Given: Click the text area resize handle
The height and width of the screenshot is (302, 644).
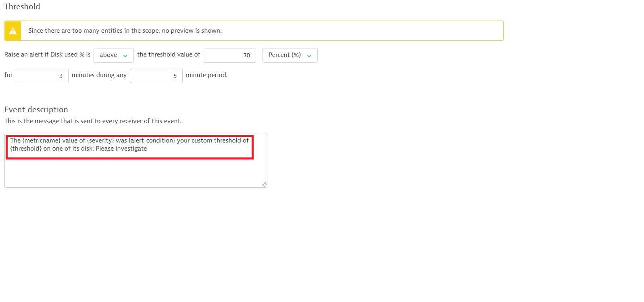Looking at the screenshot, I should tap(264, 185).
